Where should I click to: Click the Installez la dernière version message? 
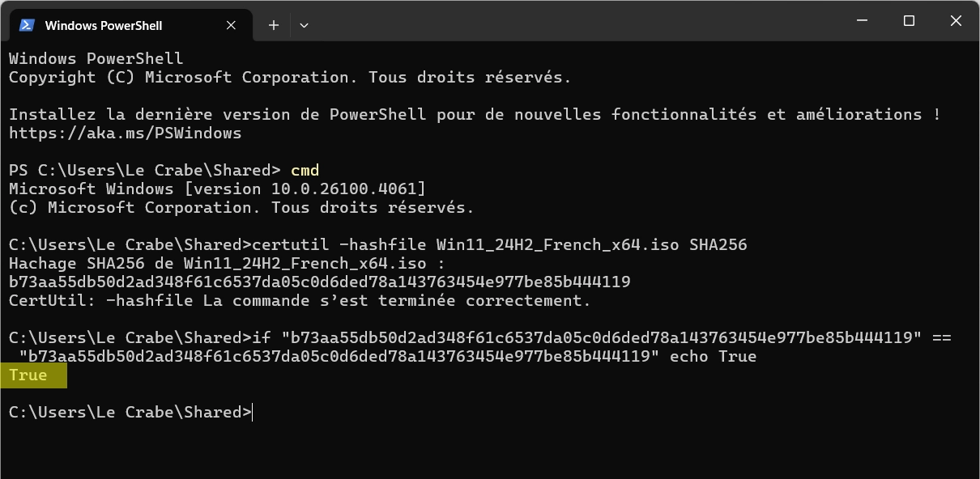tap(475, 114)
